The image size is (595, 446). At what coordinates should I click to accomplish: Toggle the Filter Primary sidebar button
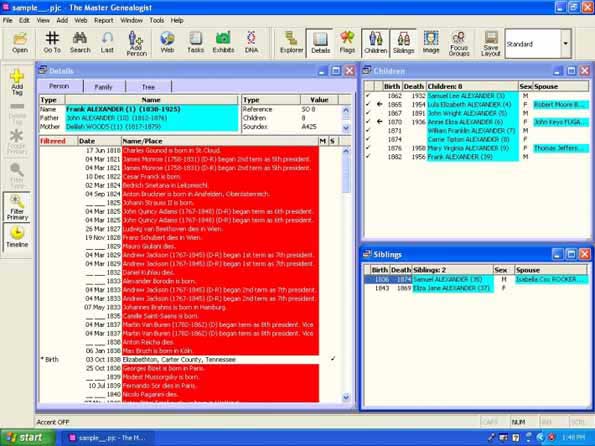(x=17, y=207)
